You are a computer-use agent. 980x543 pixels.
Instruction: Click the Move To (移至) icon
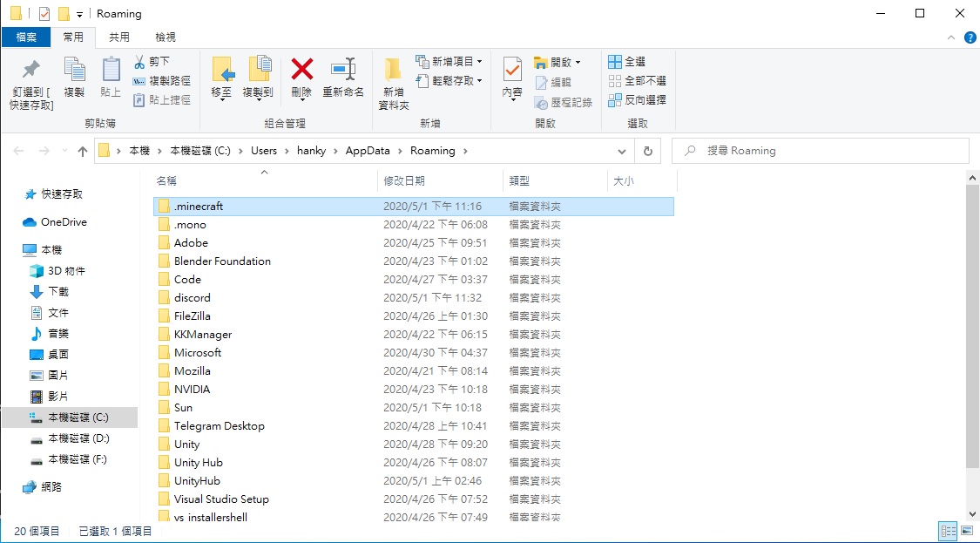222,71
